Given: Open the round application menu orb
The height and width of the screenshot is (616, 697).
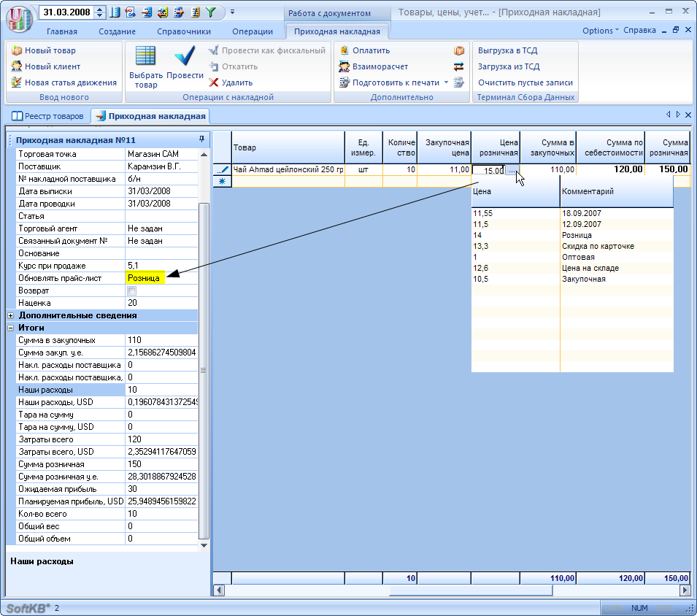Looking at the screenshot, I should (19, 18).
